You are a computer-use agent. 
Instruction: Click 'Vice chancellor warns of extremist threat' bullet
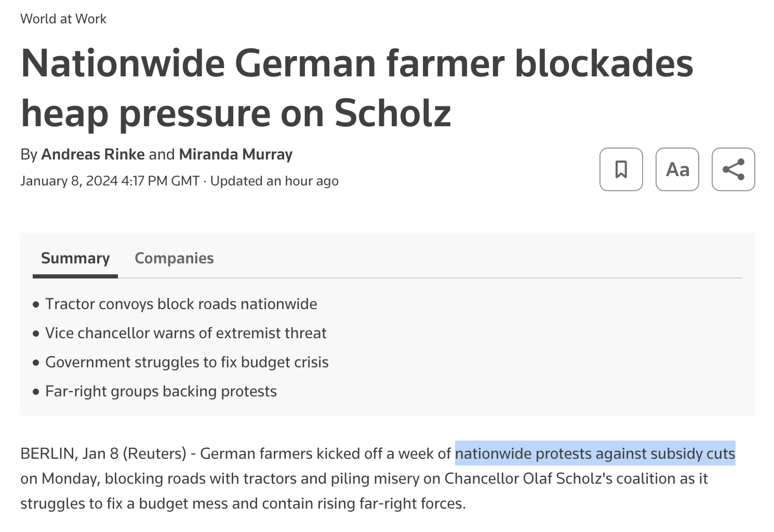[185, 333]
